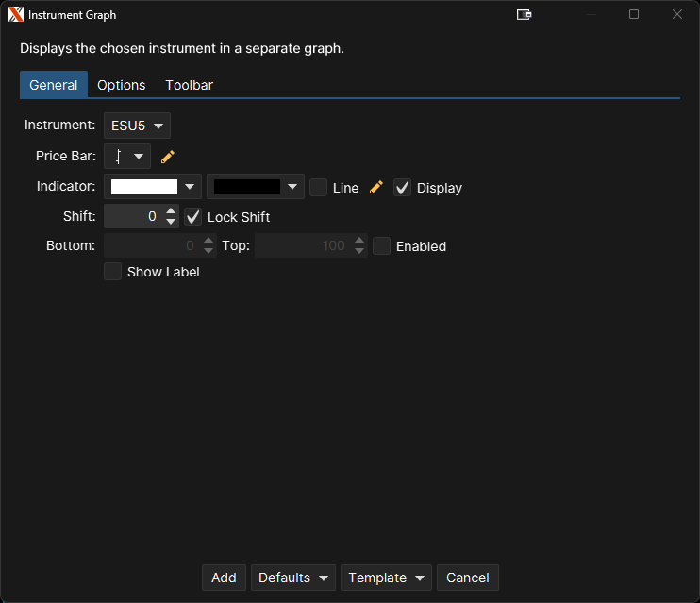Image resolution: width=700 pixels, height=603 pixels.
Task: Increase the Shift value with up arrow
Action: tap(171, 211)
